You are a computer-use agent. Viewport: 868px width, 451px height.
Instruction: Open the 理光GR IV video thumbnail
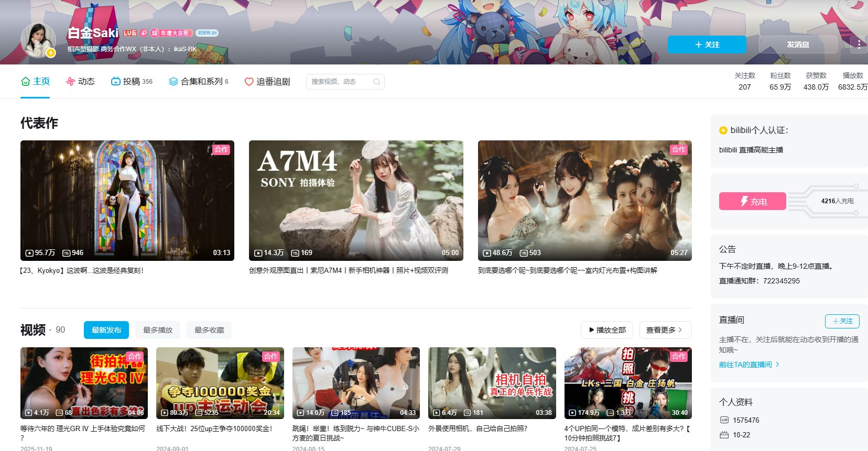(84, 383)
